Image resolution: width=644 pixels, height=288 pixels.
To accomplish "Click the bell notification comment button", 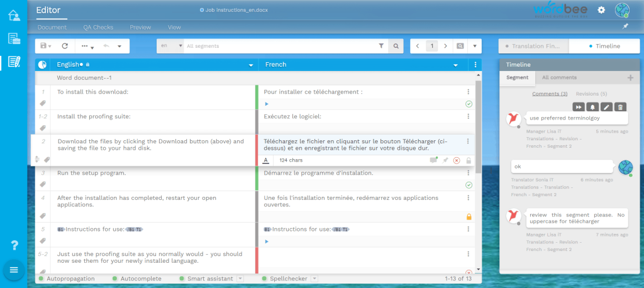I will pyautogui.click(x=592, y=108).
